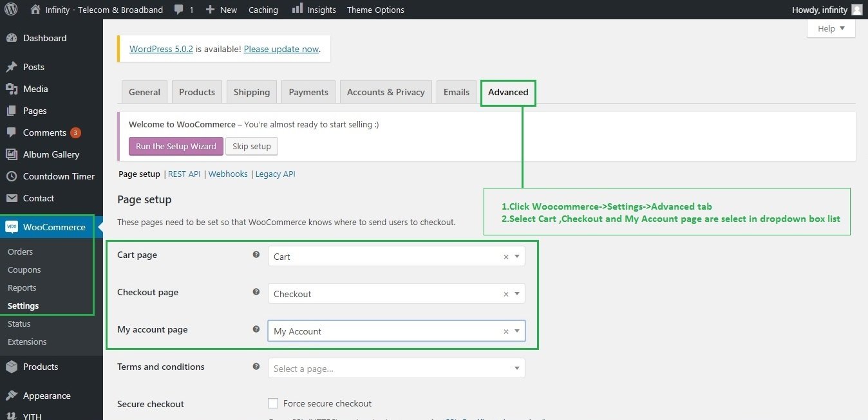This screenshot has height=420, width=868.
Task: Click the red comments count badge 3
Action: point(75,132)
